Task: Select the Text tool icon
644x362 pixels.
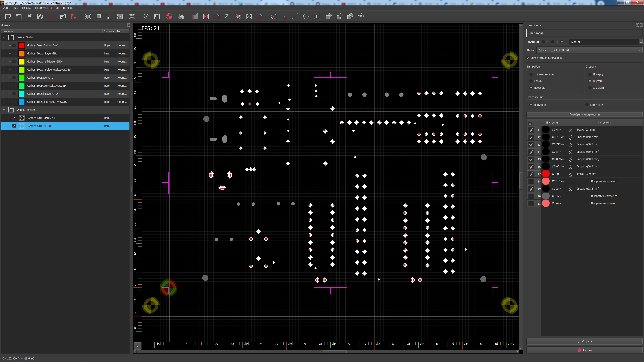Action: point(316,16)
